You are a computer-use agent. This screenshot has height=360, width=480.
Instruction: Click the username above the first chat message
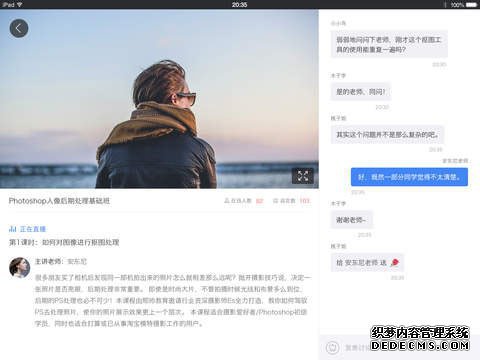[x=338, y=23]
